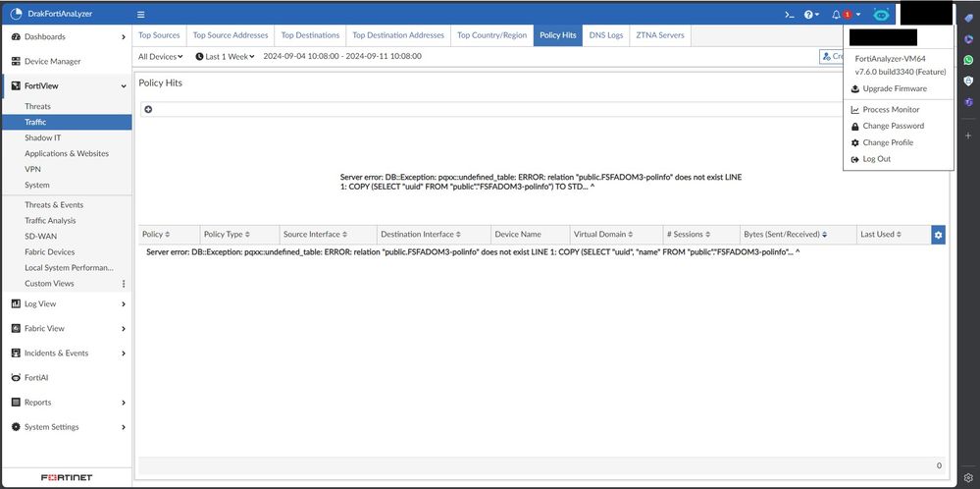The height and width of the screenshot is (489, 980).
Task: Open the help question mark menu
Action: tap(811, 15)
